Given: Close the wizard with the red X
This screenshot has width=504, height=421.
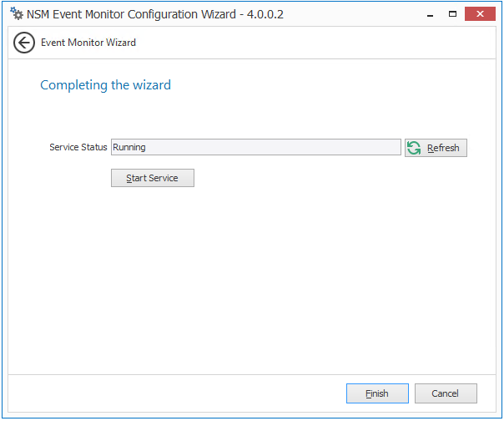Looking at the screenshot, I should [480, 14].
